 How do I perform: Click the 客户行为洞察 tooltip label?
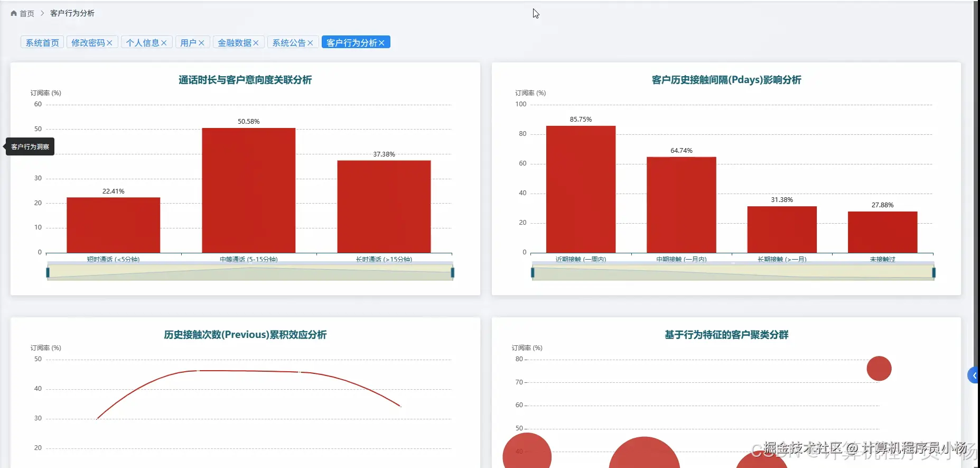30,146
